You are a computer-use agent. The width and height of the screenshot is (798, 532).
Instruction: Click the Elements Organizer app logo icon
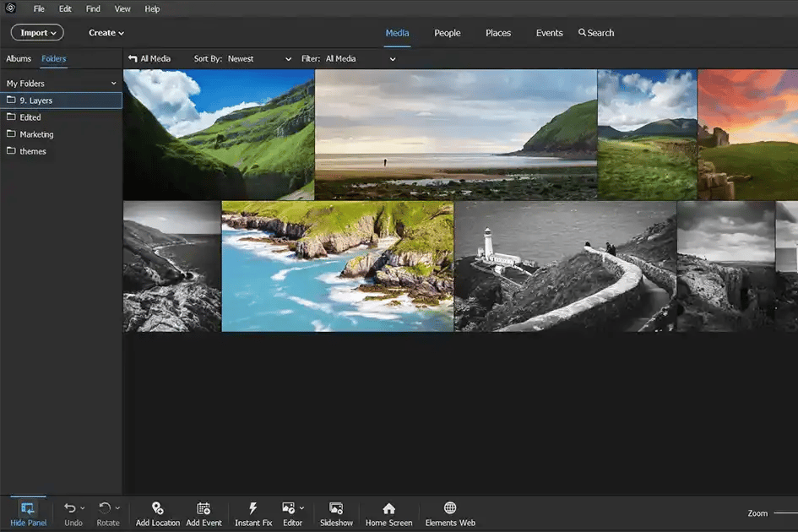10,8
